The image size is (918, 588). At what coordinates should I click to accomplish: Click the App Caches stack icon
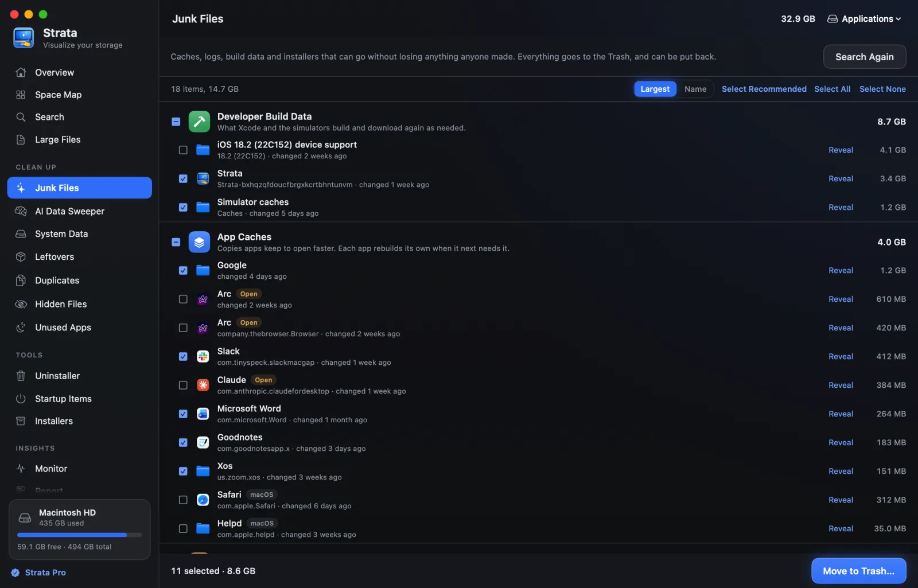tap(199, 242)
